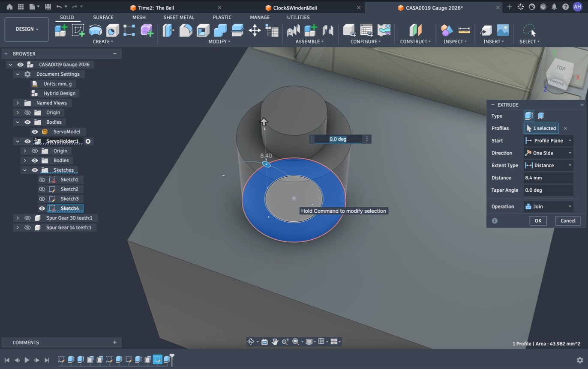Open timeline settings gear
This screenshot has width=588, height=369.
(580, 360)
